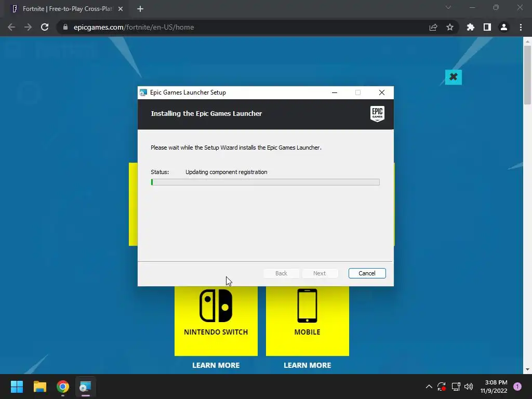Reload the Fortnite page

(45, 27)
